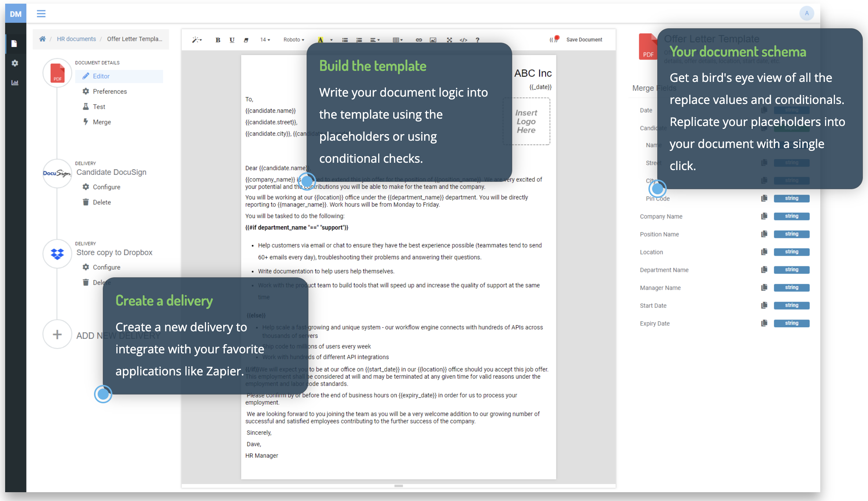The width and height of the screenshot is (868, 501).
Task: Toggle underline formatting
Action: click(232, 40)
